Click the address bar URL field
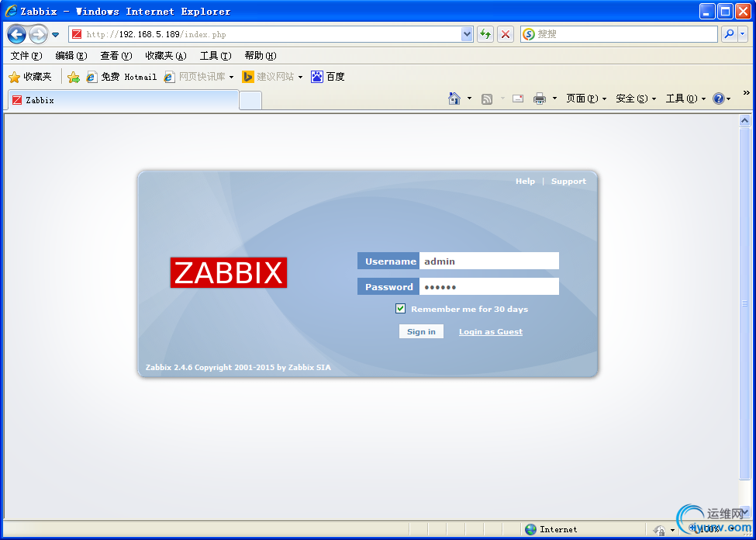This screenshot has width=756, height=540. click(265, 34)
